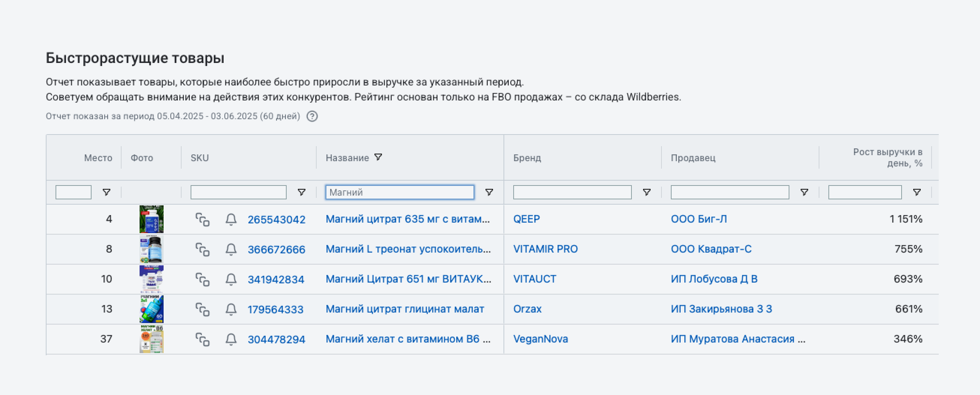Focus the Рост выручки filter input field

[865, 192]
